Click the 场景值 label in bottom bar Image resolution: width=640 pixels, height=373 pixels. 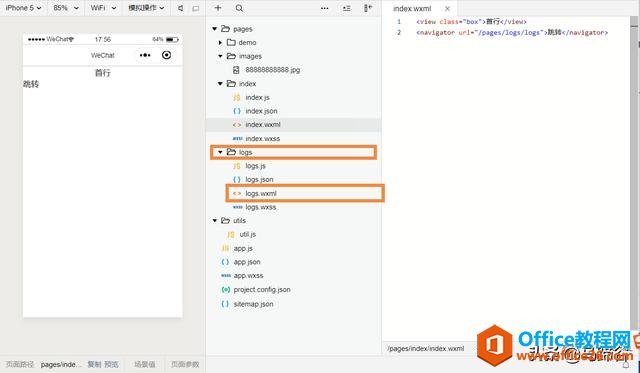coord(145,364)
